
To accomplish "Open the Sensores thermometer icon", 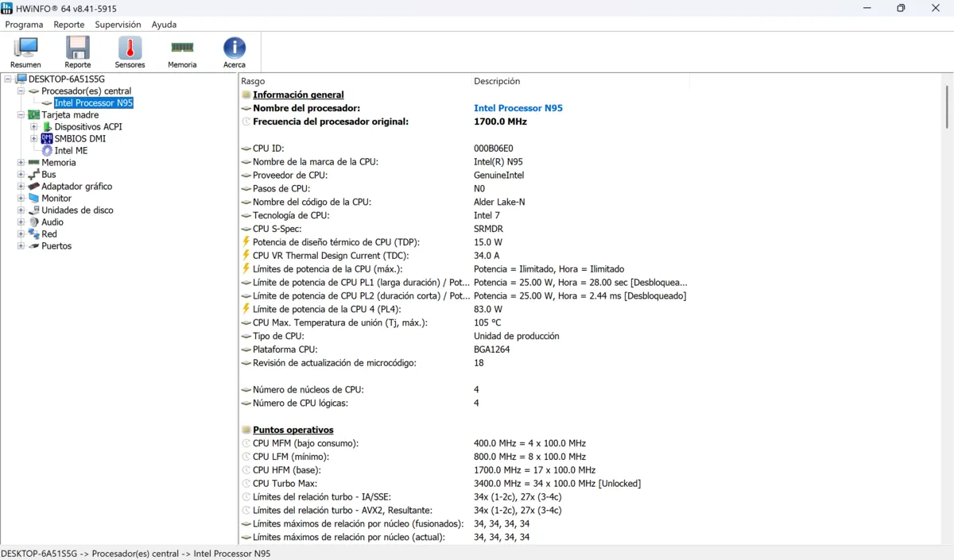I will [x=130, y=49].
